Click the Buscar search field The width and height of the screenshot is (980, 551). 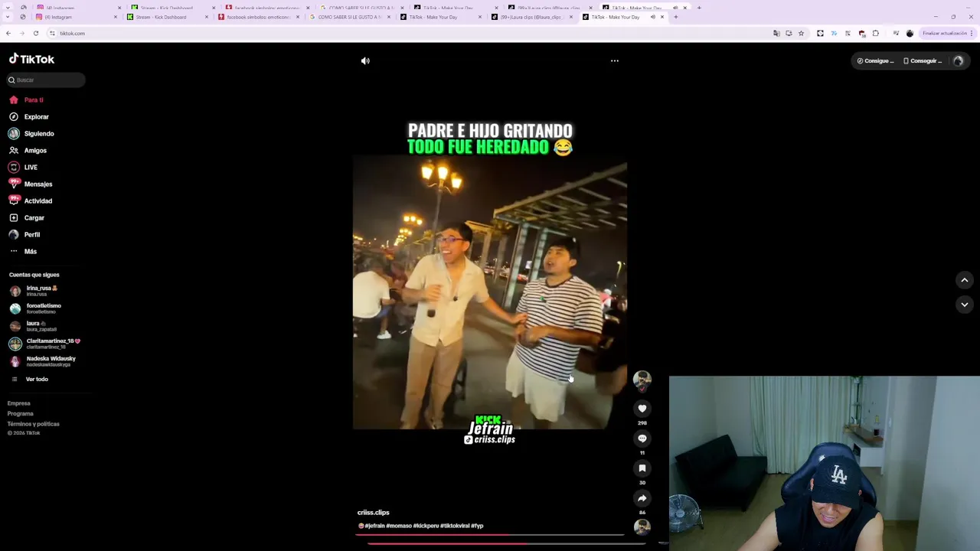coord(46,80)
